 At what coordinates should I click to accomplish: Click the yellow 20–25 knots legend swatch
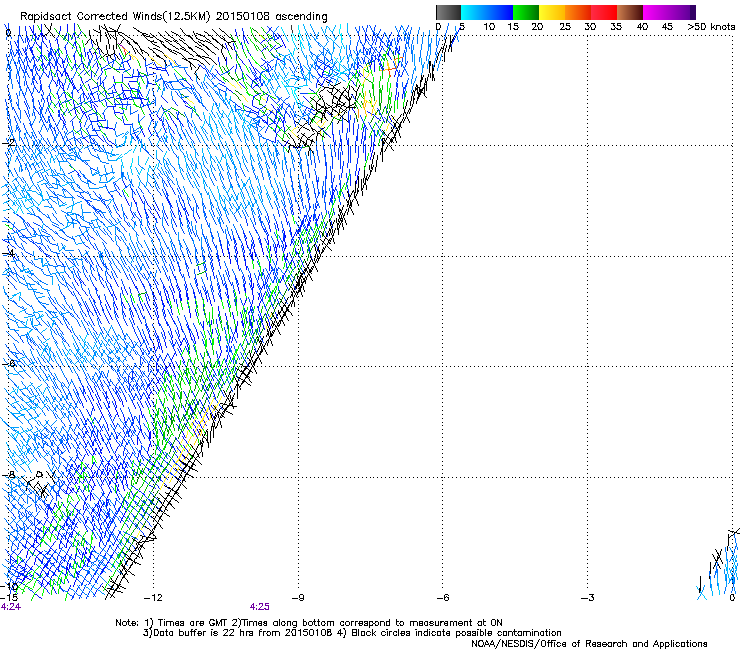552,12
